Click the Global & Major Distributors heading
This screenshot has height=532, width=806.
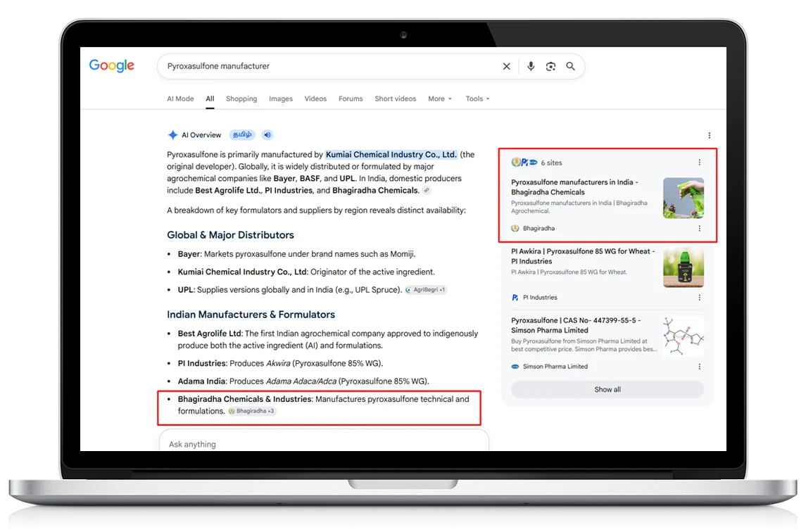coord(230,235)
